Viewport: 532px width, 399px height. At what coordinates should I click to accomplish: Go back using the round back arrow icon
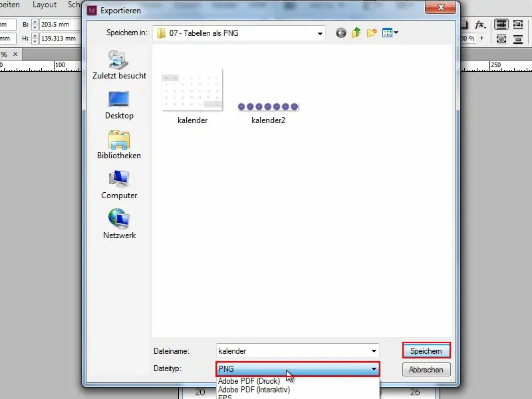341,33
